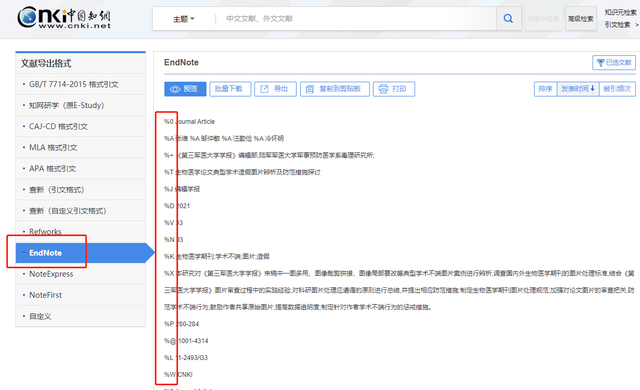640x390 pixels.
Task: Select Refworks export format
Action: 80,232
